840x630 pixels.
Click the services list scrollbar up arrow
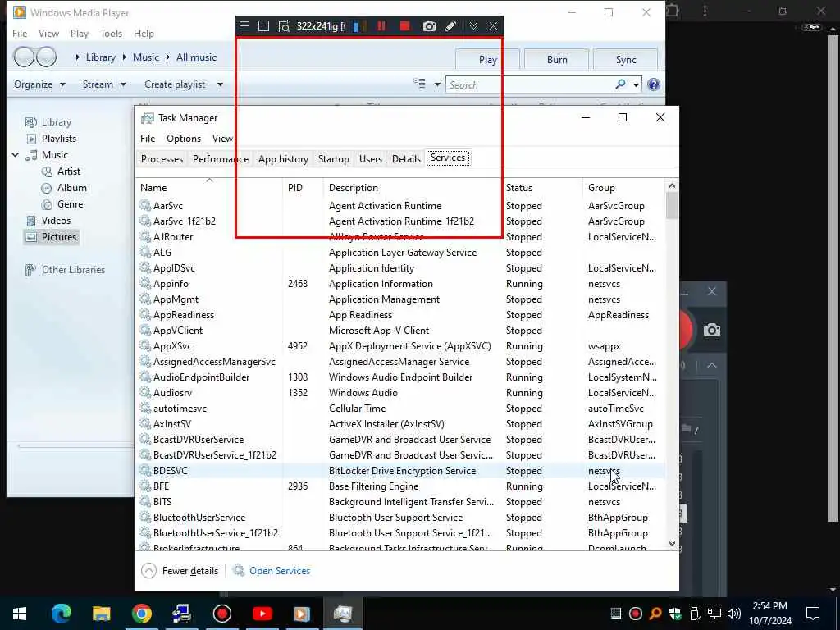(672, 186)
